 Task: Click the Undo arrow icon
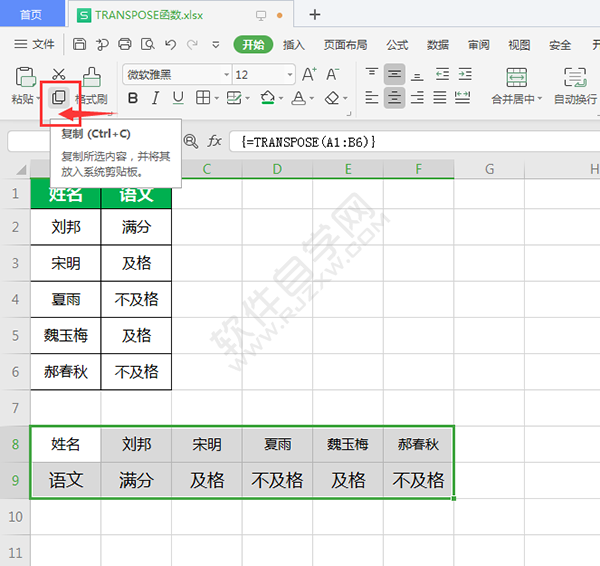pyautogui.click(x=171, y=45)
